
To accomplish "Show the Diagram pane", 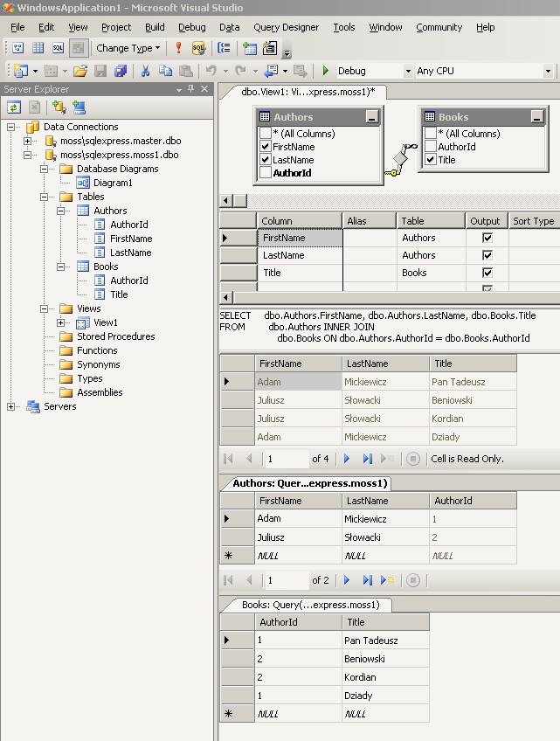I will point(18,48).
